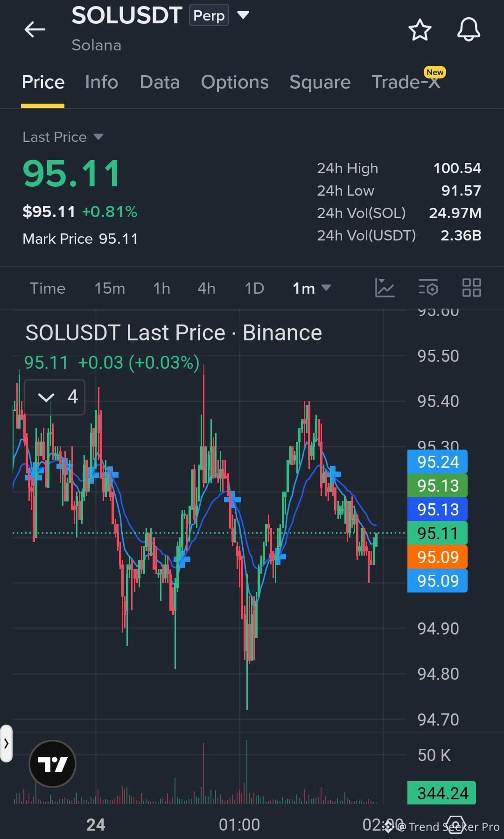Tap the green 344.24 volume label
Viewport: 504px width, 839px height.
pyautogui.click(x=441, y=793)
